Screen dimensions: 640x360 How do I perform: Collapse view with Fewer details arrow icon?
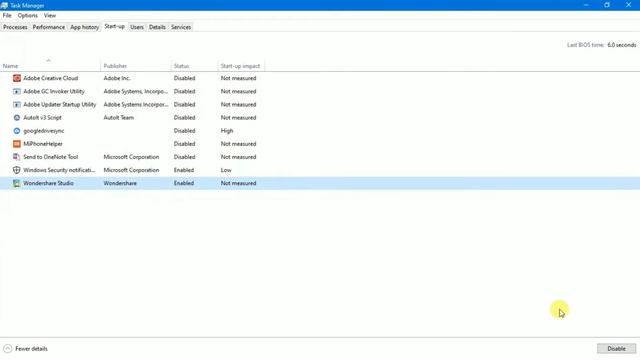(7, 349)
